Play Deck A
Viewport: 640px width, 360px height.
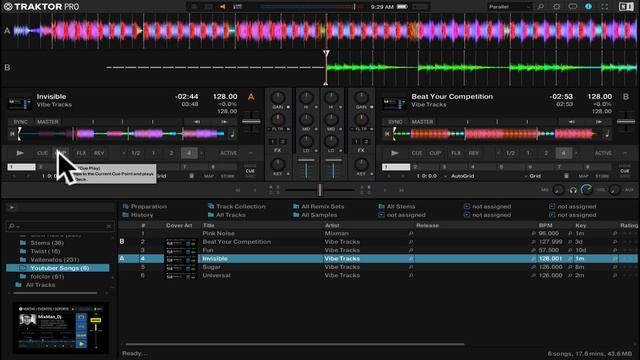tap(20, 153)
